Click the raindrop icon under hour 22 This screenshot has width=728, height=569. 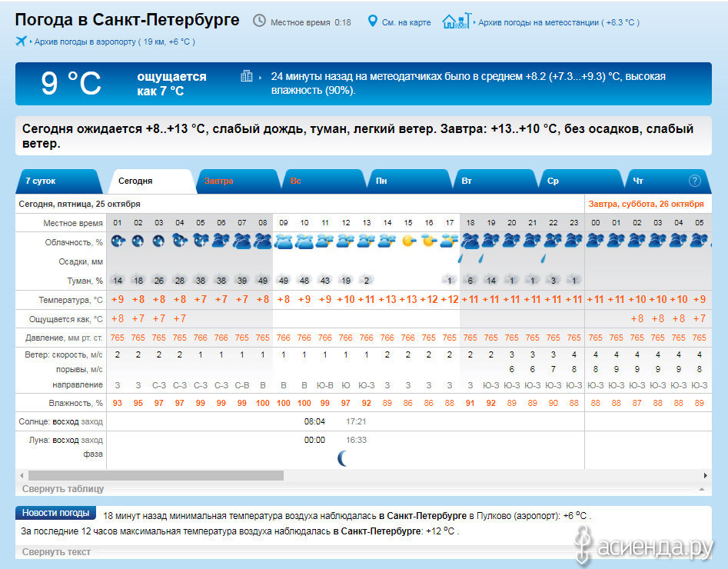point(543,258)
